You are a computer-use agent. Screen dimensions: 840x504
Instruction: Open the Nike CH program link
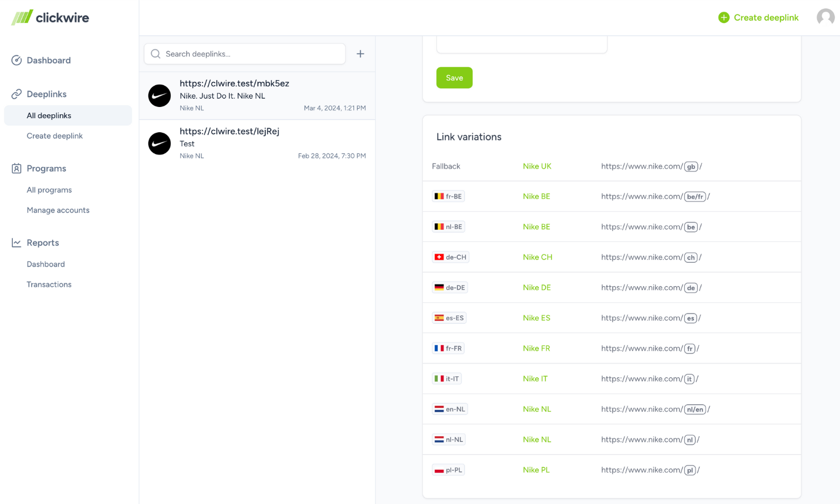pyautogui.click(x=538, y=257)
